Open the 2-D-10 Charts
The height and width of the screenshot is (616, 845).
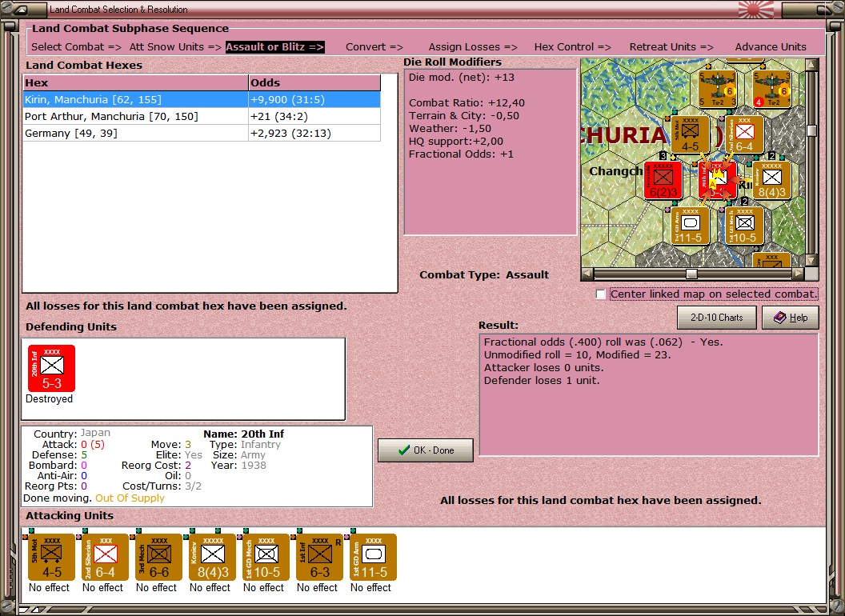pos(717,318)
